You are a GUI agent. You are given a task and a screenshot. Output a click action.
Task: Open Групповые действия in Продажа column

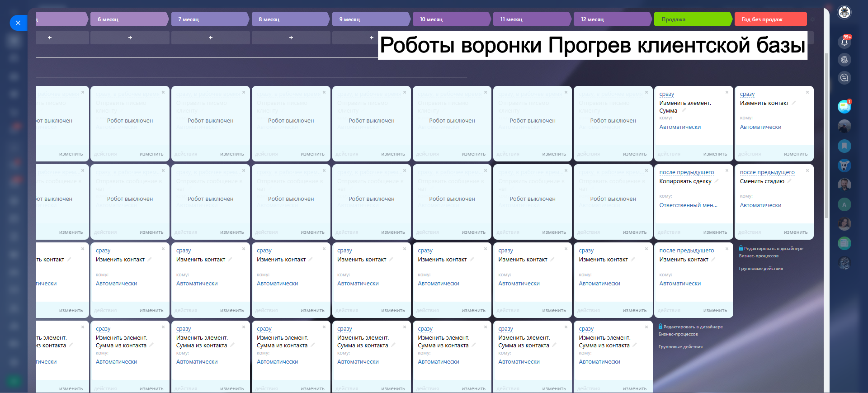coord(680,347)
